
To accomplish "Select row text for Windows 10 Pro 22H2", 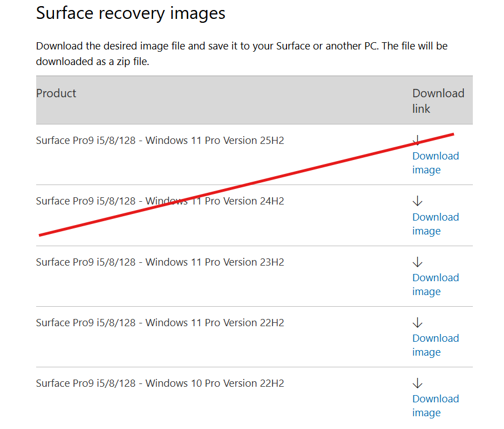I will coord(160,383).
